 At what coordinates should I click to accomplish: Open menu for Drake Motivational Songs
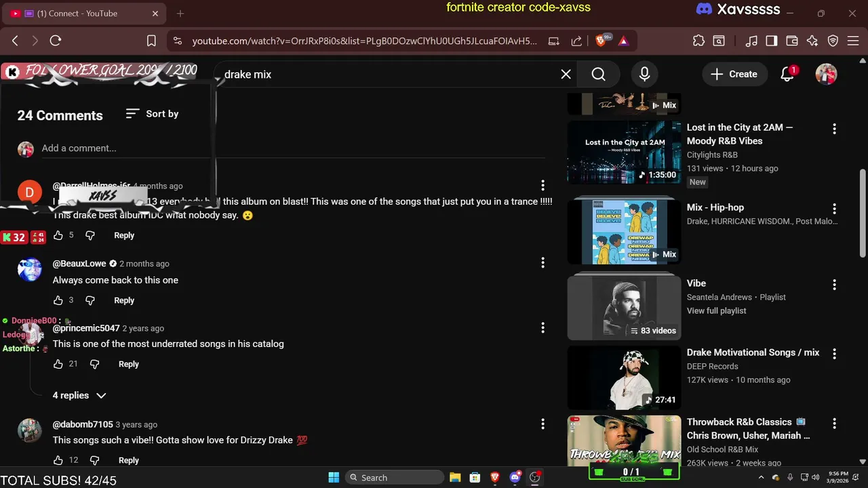(834, 354)
